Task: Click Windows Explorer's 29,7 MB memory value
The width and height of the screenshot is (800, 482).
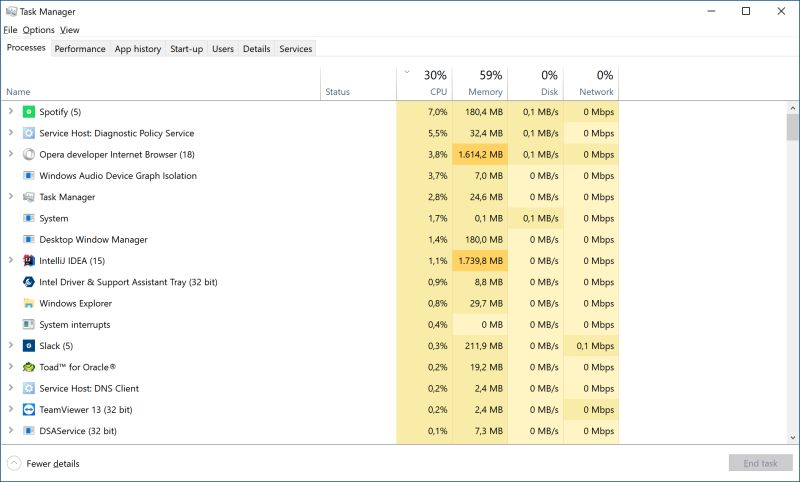Action: click(486, 303)
